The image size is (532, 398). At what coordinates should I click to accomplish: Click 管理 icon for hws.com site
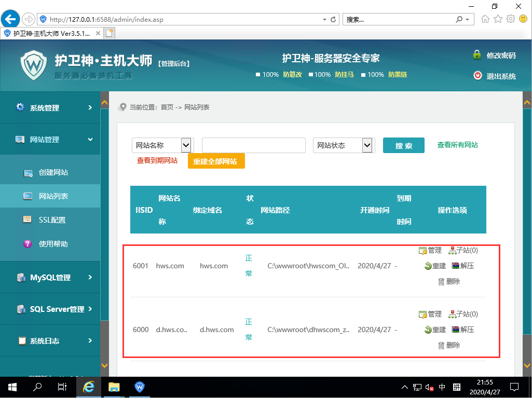pyautogui.click(x=422, y=251)
